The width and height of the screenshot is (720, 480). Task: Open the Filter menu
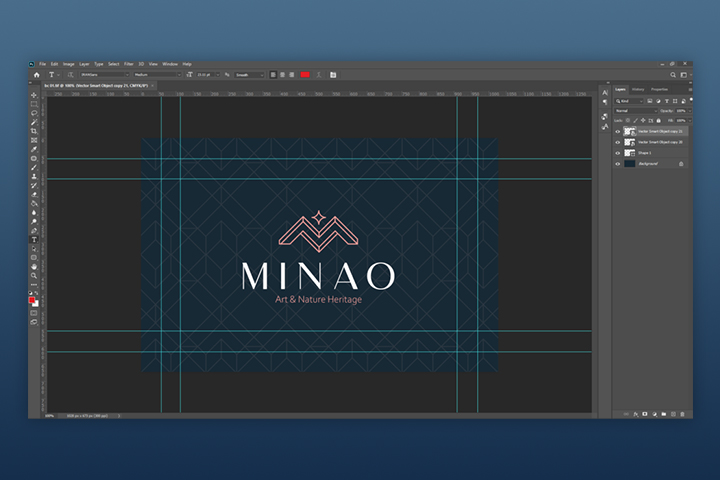coord(129,64)
